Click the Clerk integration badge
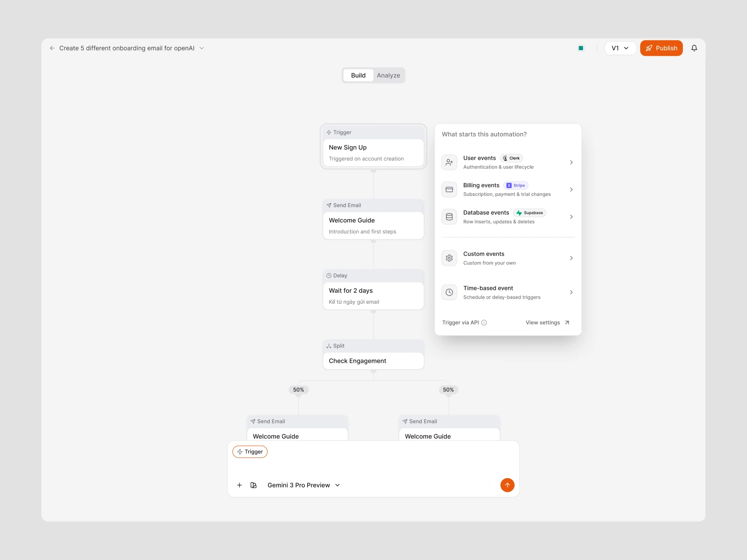This screenshot has width=747, height=560. 511,158
